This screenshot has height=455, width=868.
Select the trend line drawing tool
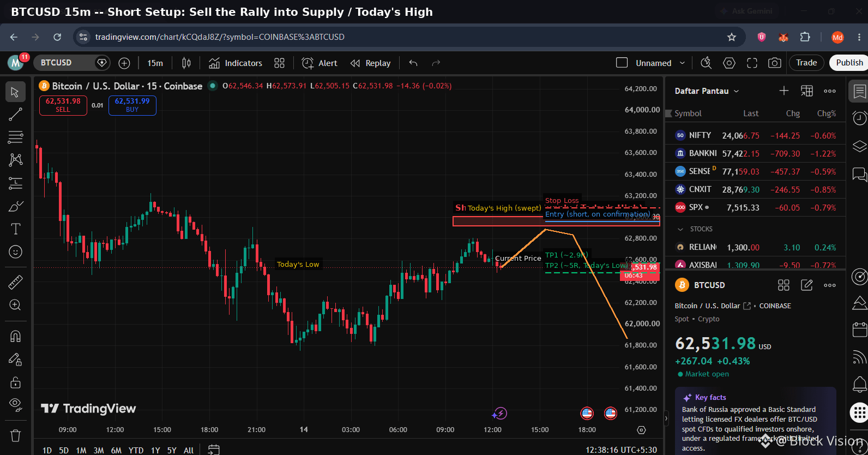tap(15, 114)
